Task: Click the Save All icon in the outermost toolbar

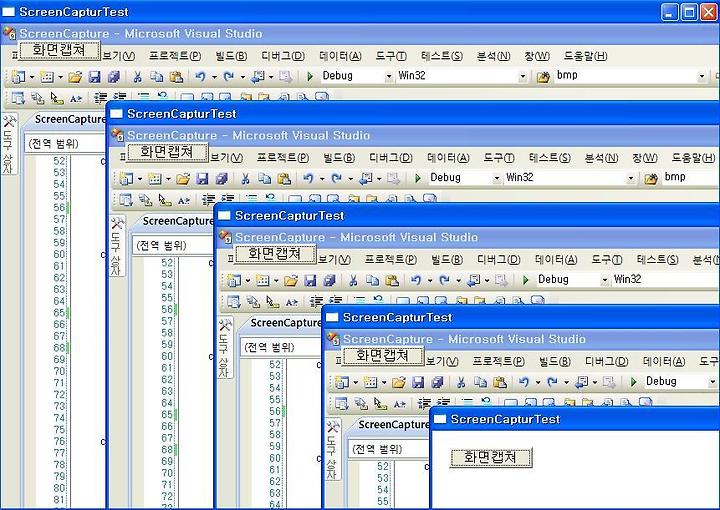Action: [x=113, y=77]
